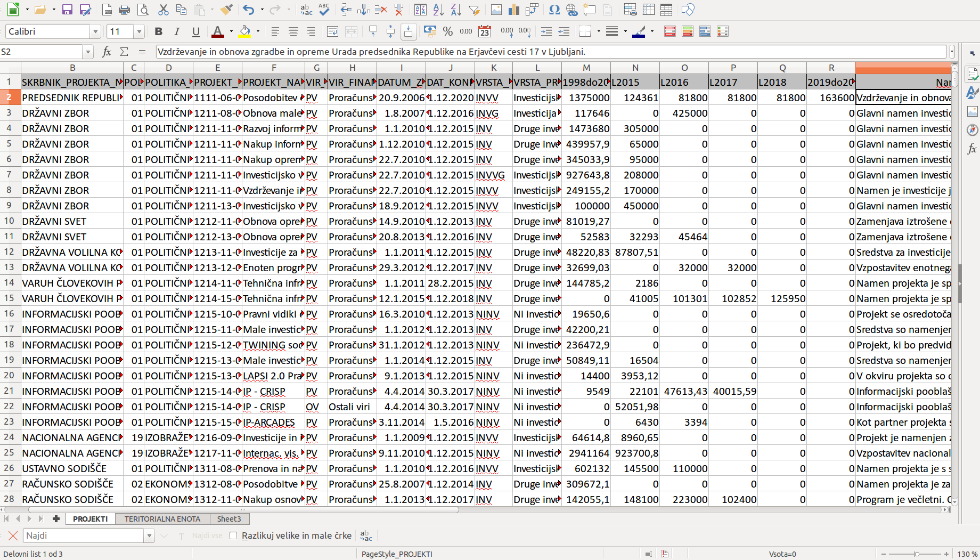The image size is (980, 560).
Task: Sort ascending A to Z
Action: (x=438, y=10)
